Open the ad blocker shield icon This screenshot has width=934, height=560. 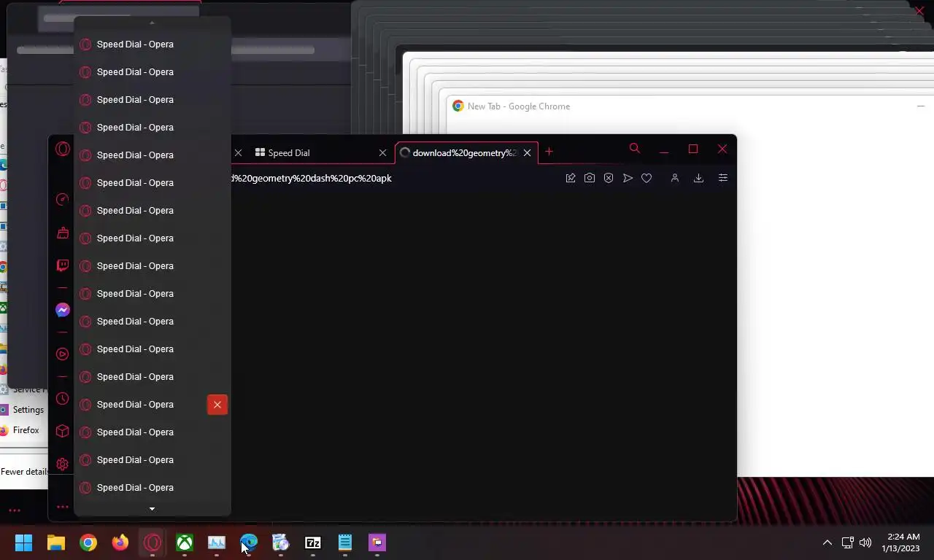pyautogui.click(x=609, y=178)
